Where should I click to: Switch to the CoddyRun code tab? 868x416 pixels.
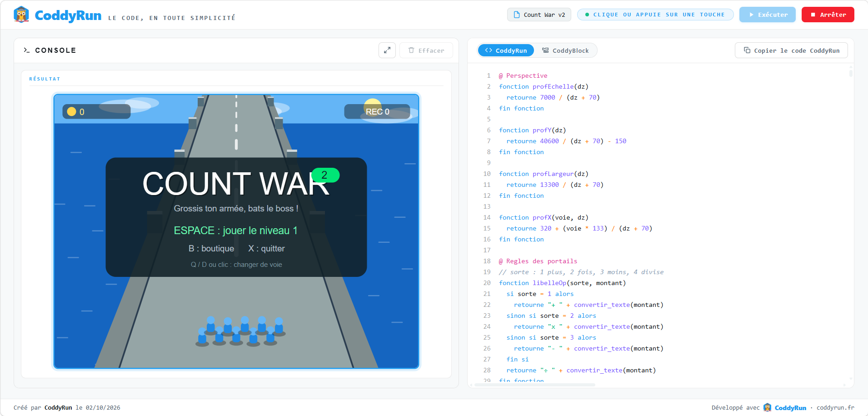click(506, 50)
